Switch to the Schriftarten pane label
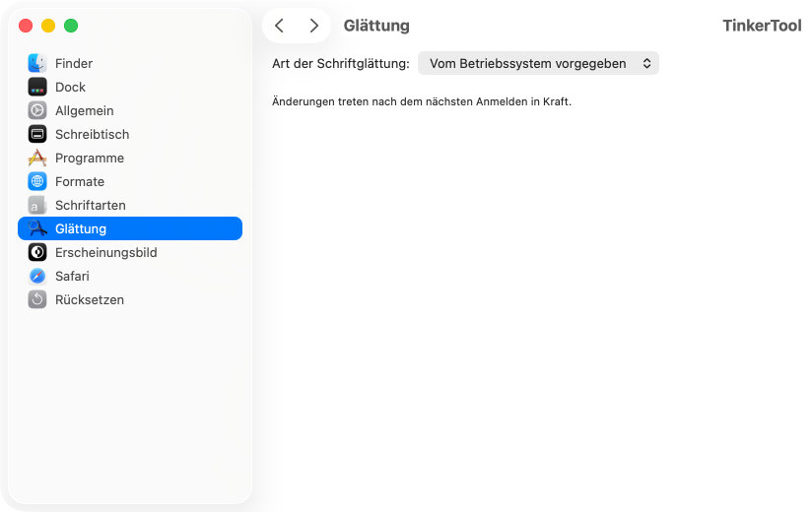 (x=91, y=205)
